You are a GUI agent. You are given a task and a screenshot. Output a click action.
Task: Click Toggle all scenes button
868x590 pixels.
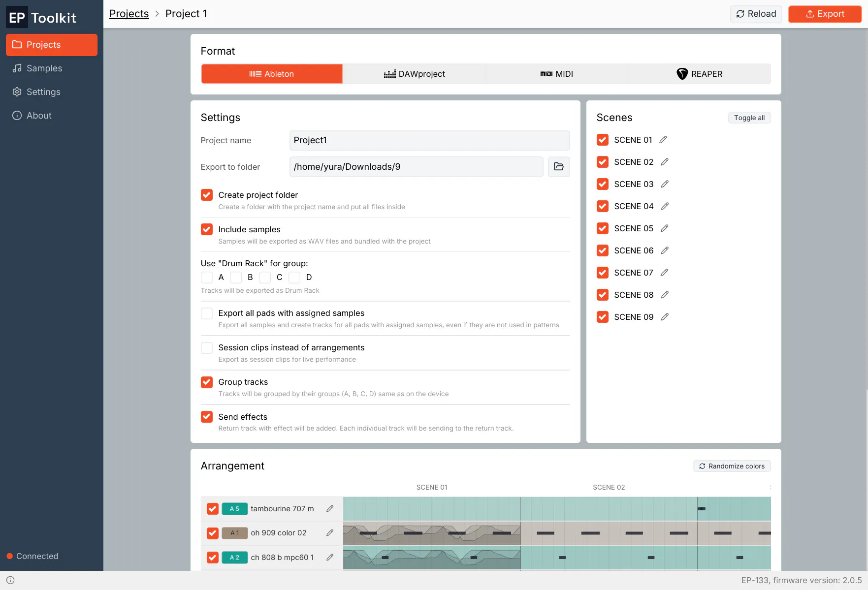click(x=749, y=118)
